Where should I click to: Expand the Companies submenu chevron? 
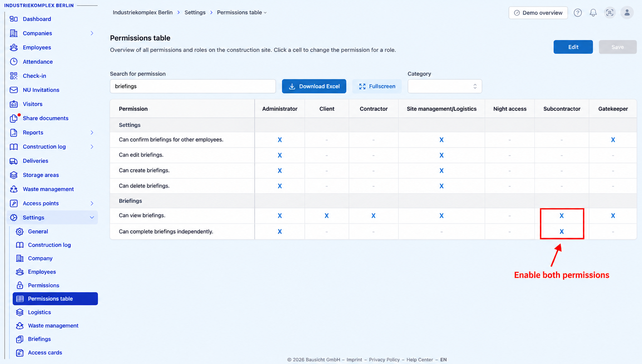point(92,33)
